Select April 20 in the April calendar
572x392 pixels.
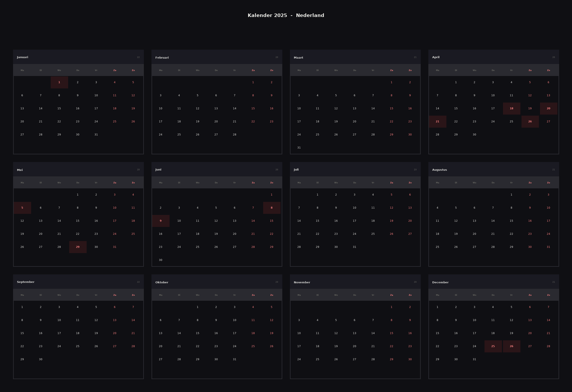(x=548, y=109)
